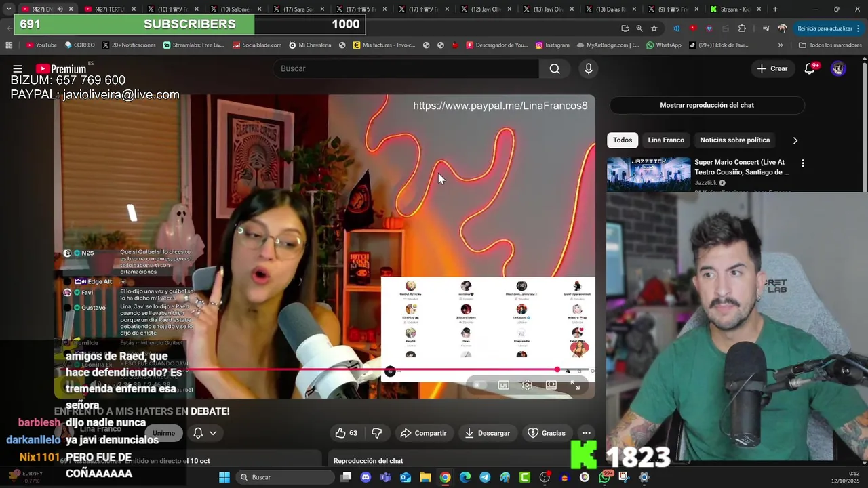Expand notification bell dropdown next to Unirme
Viewport: 868px width, 488px height.
(205, 433)
